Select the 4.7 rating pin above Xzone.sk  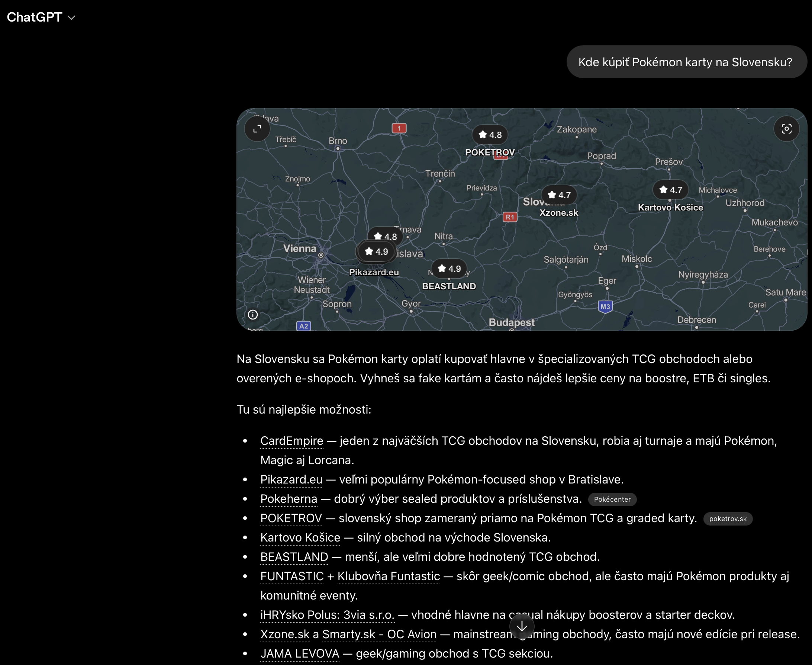tap(559, 195)
